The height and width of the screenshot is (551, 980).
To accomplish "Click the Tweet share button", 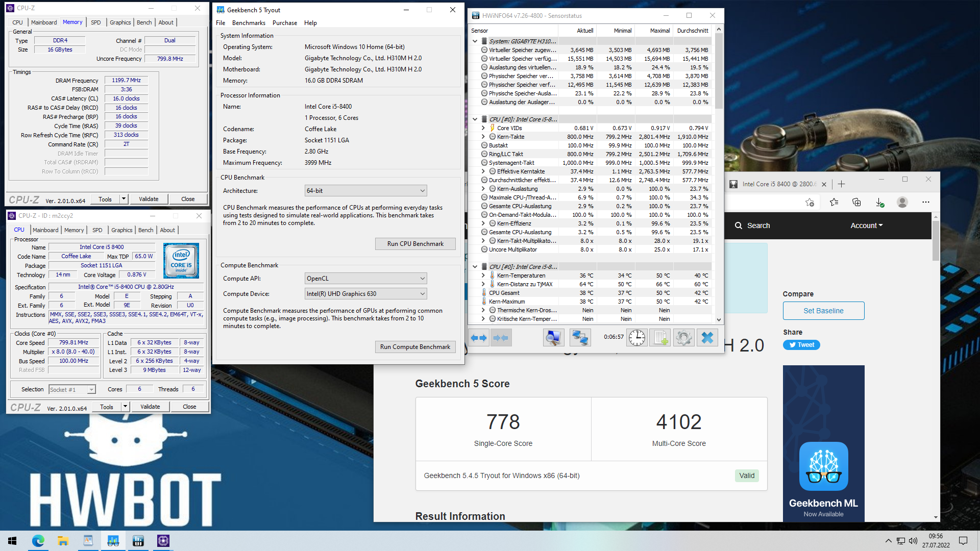I will coord(801,345).
